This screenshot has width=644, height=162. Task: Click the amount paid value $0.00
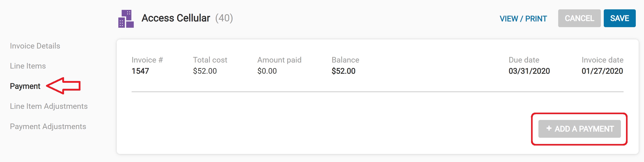tap(267, 71)
